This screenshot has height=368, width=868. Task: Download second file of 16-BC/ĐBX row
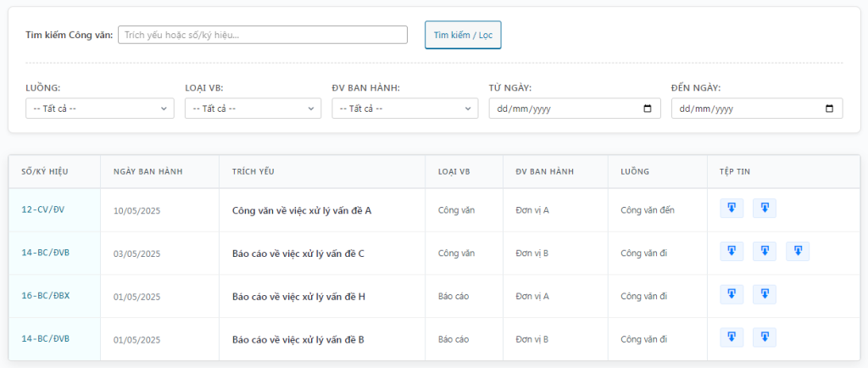(765, 294)
